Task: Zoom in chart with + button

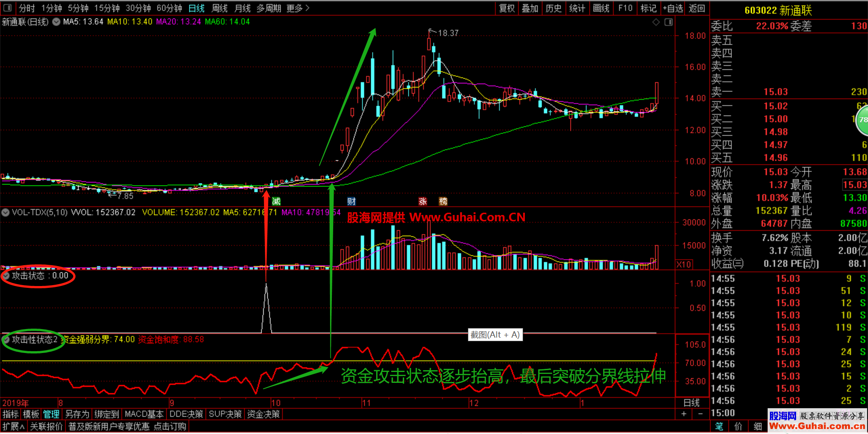Action: click(x=684, y=414)
